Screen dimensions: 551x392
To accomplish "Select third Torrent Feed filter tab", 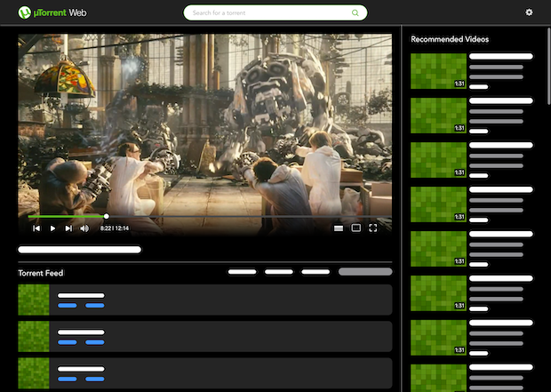I will point(315,272).
